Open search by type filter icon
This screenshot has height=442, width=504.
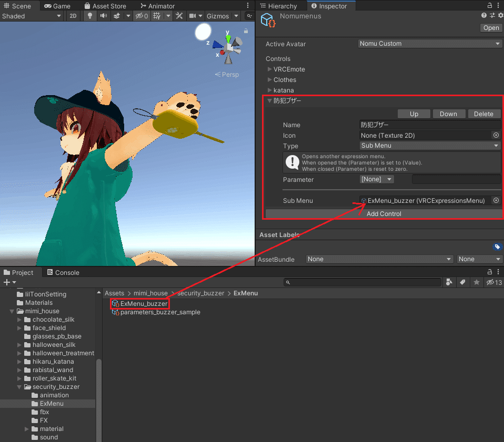click(x=449, y=282)
